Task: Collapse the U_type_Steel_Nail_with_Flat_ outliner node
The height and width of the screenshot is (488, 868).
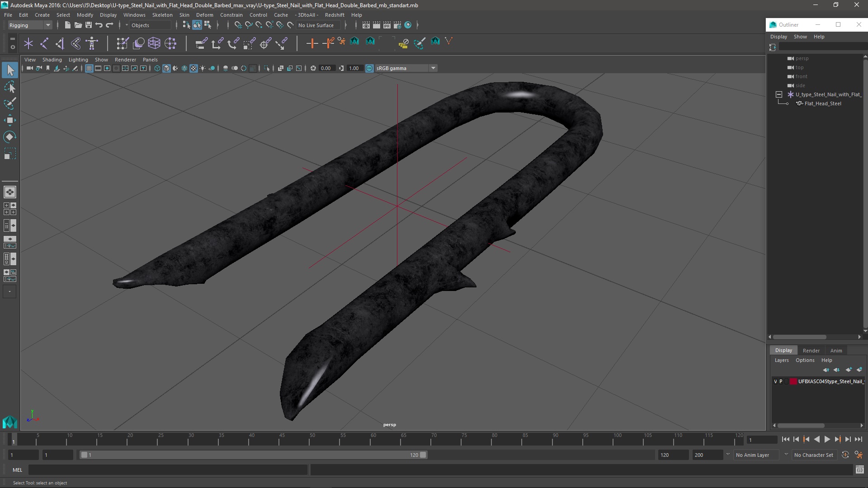Action: [x=779, y=94]
